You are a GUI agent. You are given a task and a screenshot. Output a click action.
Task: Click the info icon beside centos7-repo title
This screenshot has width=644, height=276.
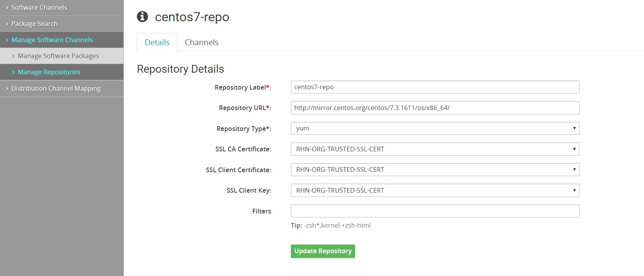142,17
